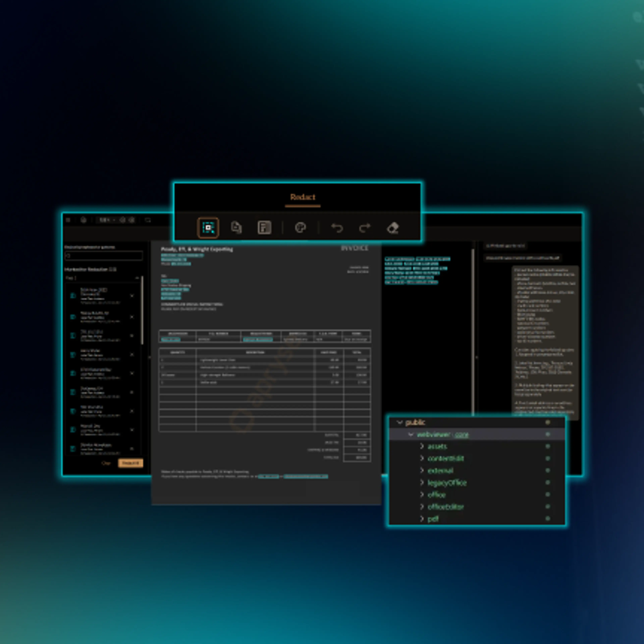Click the Clear button in redaction panel
Screen dimensions: 644x644
click(106, 463)
